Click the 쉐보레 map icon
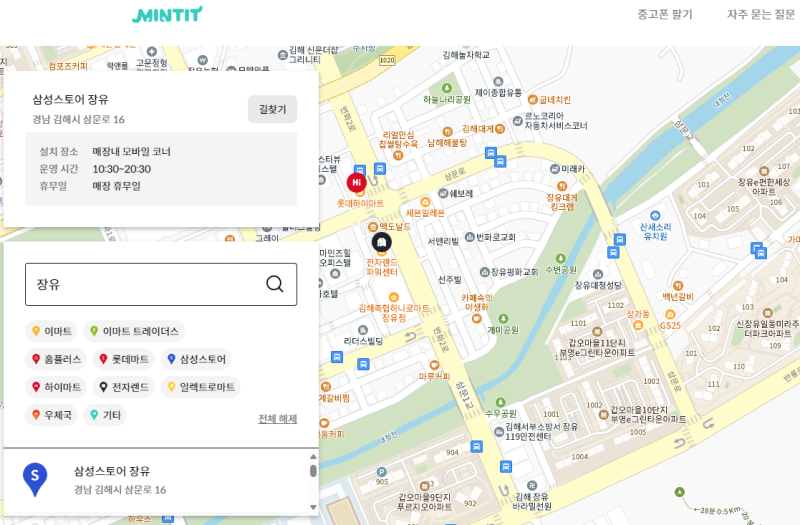 tap(443, 193)
